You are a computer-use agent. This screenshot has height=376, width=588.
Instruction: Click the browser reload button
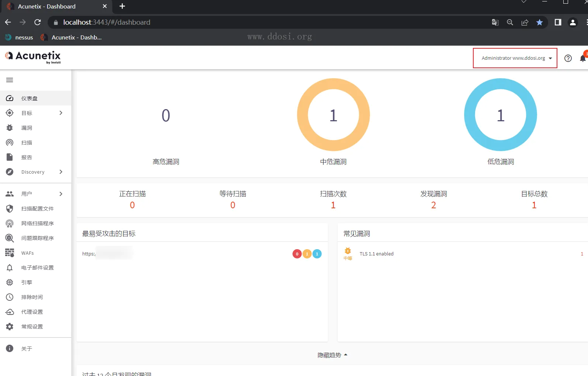point(38,22)
